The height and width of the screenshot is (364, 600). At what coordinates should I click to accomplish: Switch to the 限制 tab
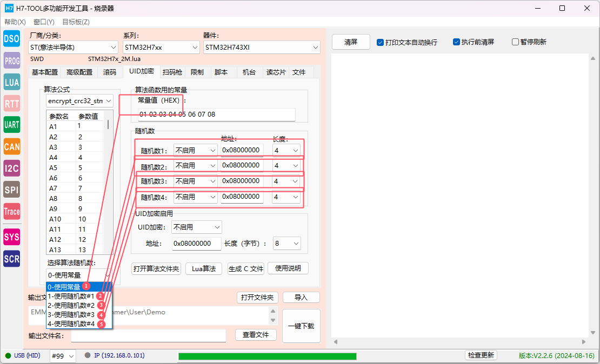coord(197,72)
